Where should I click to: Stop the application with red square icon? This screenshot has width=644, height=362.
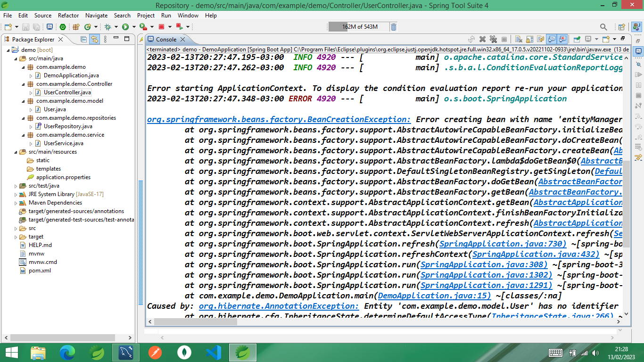click(x=162, y=27)
